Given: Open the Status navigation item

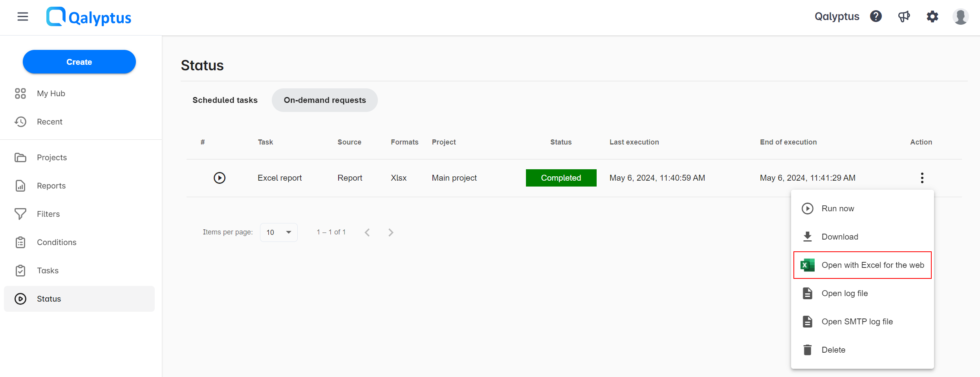Looking at the screenshot, I should [49, 298].
